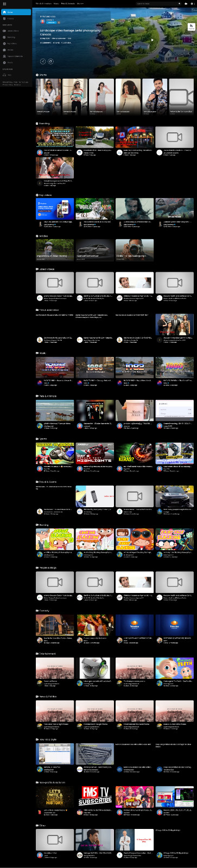
Task: Play the featured landscape video
Action: pos(152,40)
